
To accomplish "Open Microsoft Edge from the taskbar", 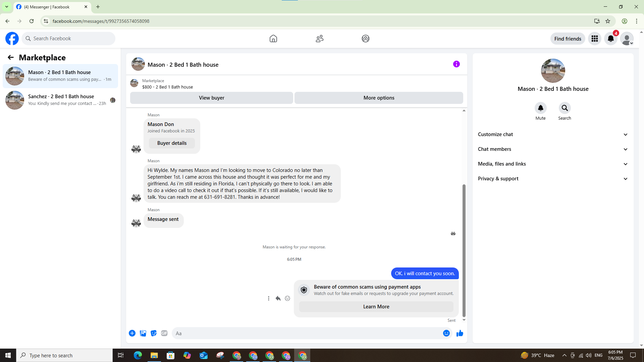I will [138, 355].
